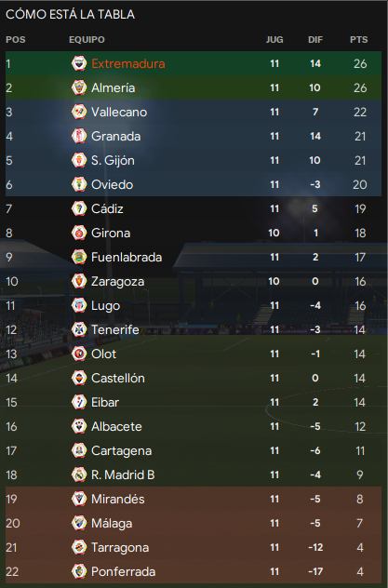
Task: Select the Cádiz team name
Action: coord(107,208)
